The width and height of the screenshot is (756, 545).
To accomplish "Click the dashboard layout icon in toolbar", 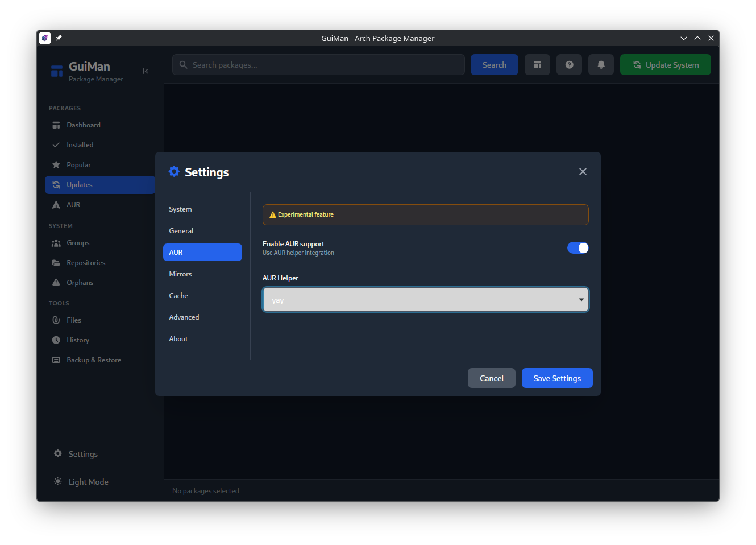I will click(537, 65).
